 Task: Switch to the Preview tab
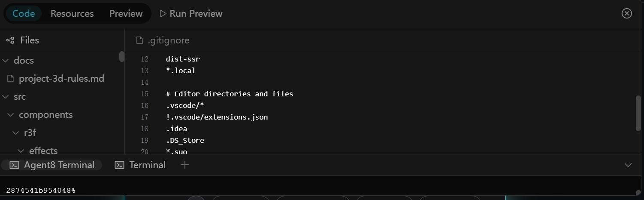tap(126, 14)
